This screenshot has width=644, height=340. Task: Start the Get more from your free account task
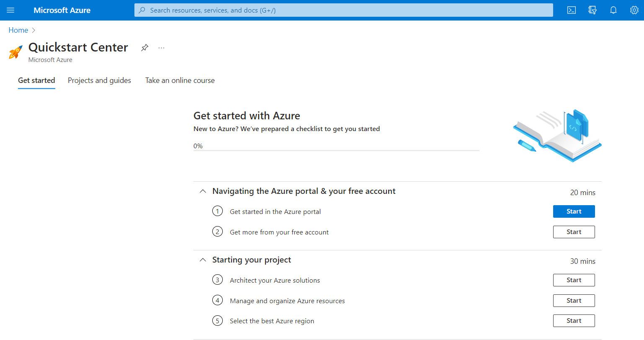pyautogui.click(x=574, y=232)
